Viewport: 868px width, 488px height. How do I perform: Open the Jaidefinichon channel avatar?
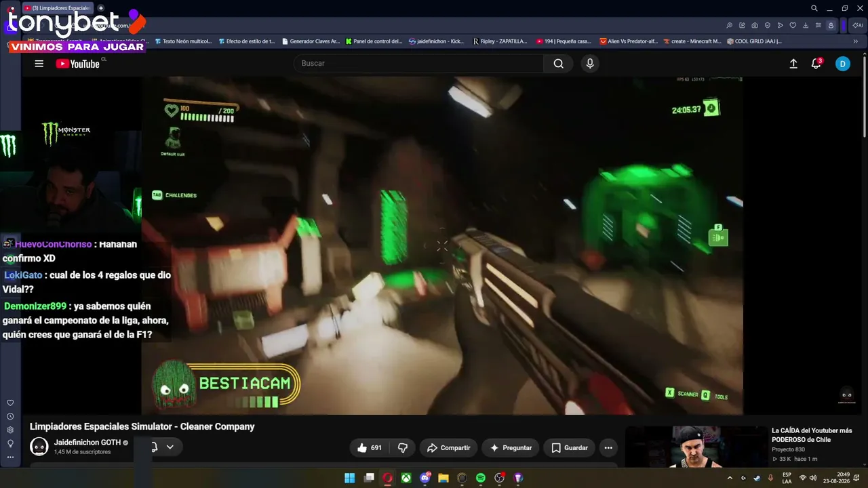coord(39,447)
